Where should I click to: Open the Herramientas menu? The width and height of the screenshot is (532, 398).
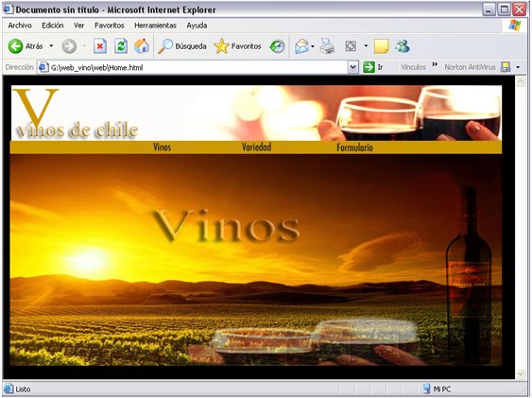[155, 26]
